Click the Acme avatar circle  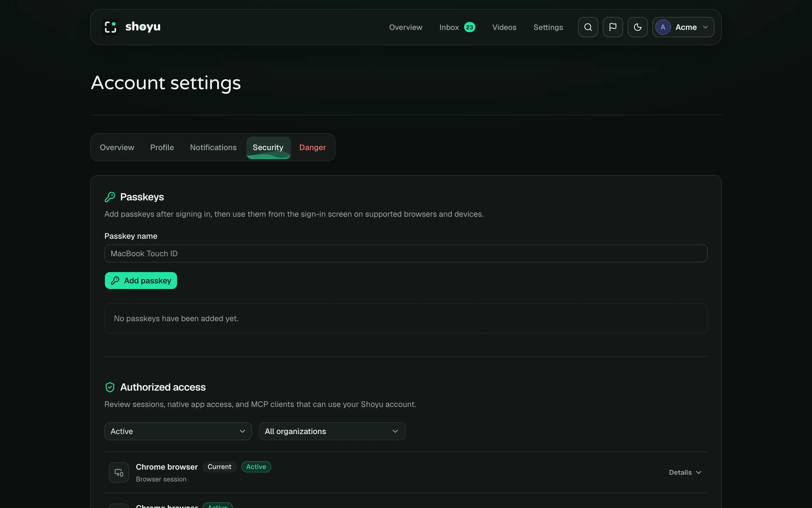point(663,27)
